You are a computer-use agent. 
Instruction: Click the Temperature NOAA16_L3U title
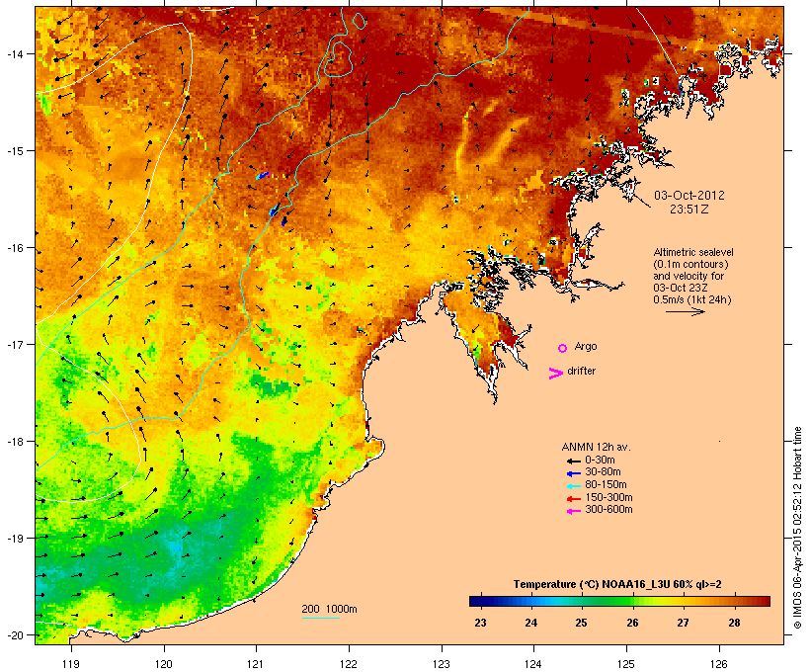click(617, 584)
